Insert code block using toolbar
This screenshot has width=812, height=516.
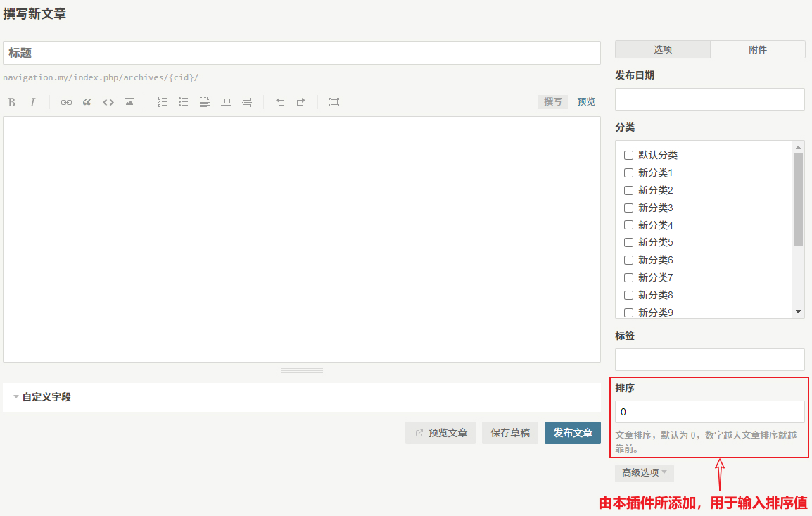click(108, 102)
